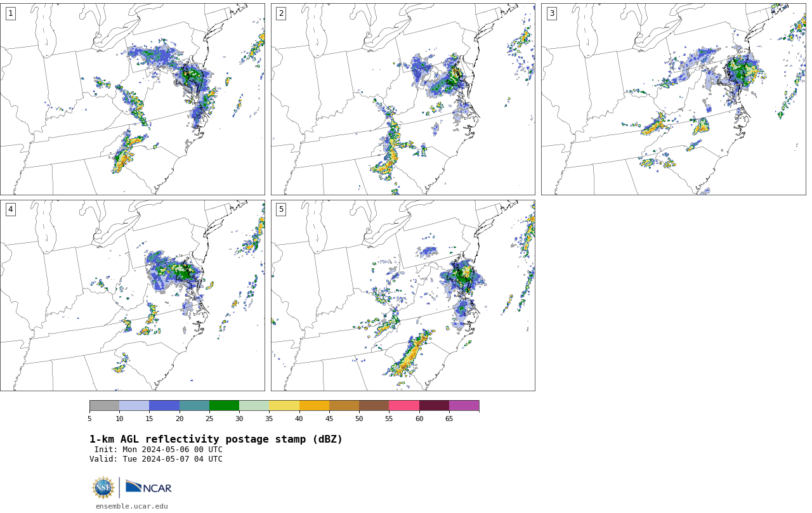Click the gray 5-10 dBZ color swatch
This screenshot has height=513, width=812.
pyautogui.click(x=105, y=406)
